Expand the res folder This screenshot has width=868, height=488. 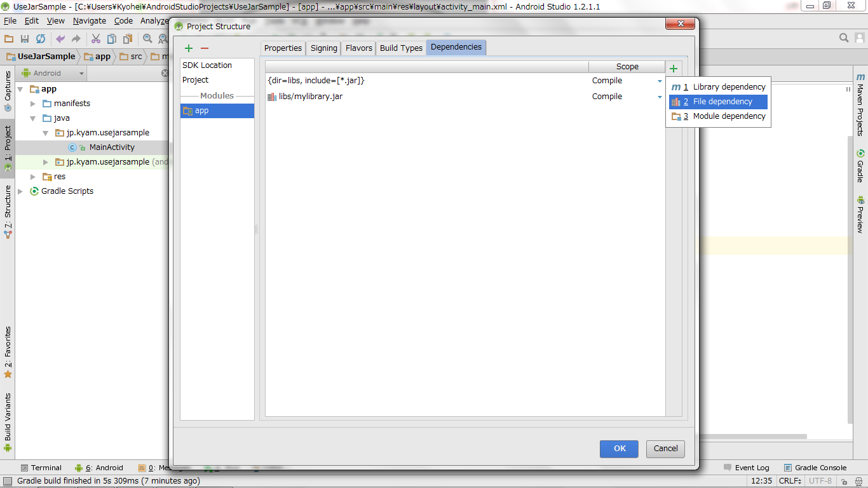pos(33,177)
